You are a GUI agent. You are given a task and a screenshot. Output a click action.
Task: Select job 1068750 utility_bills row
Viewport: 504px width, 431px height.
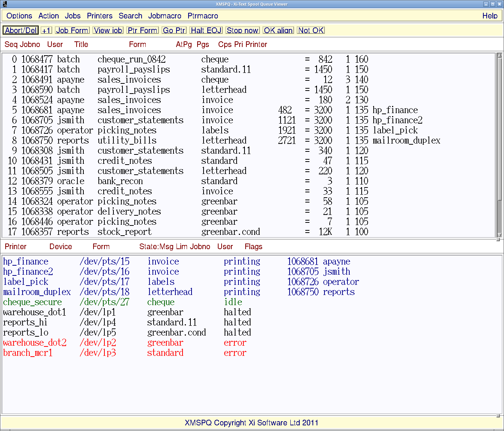coord(249,141)
